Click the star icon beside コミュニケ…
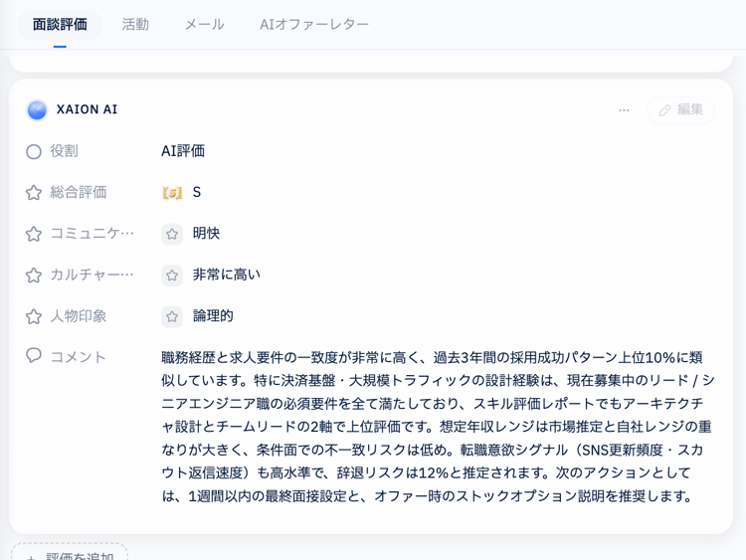The height and width of the screenshot is (560, 746). tap(34, 234)
